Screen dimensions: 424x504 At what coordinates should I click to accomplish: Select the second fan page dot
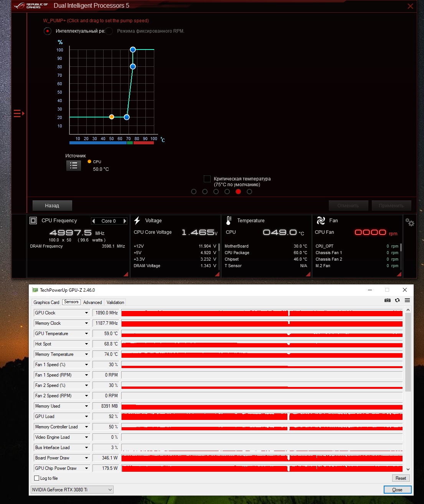(205, 192)
